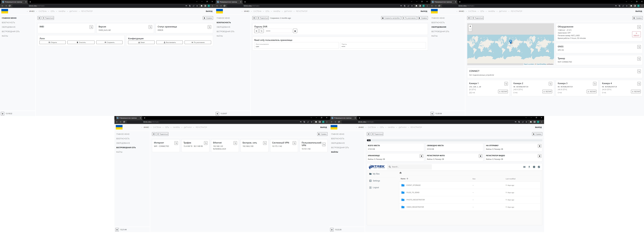Go to home breadcrumb in file browser
Image resolution: width=644 pixels, height=233 pixels.
(401, 173)
